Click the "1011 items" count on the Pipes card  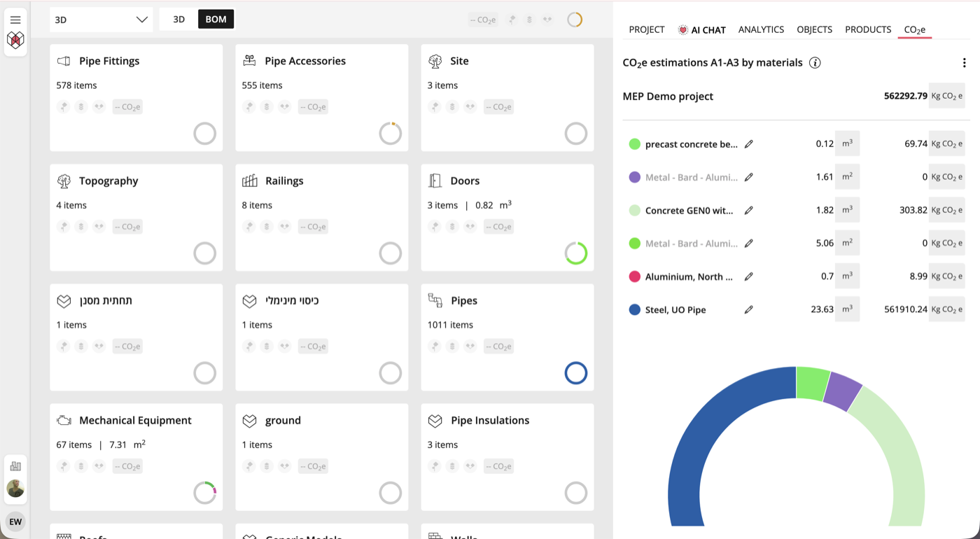pos(450,325)
